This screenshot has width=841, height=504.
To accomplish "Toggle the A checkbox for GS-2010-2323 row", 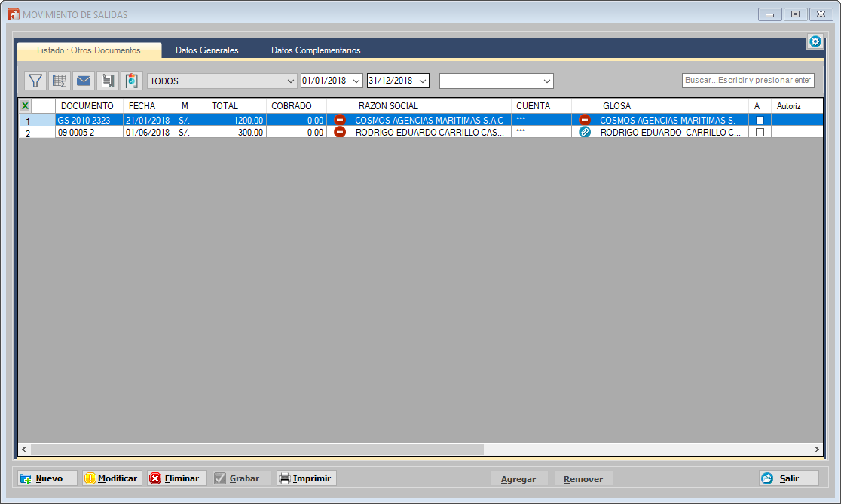I will (x=760, y=120).
